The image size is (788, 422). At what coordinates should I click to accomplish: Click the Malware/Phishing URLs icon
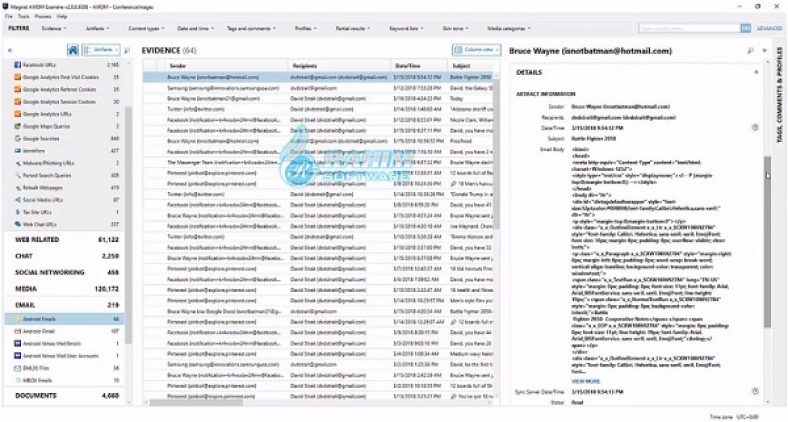[x=18, y=163]
